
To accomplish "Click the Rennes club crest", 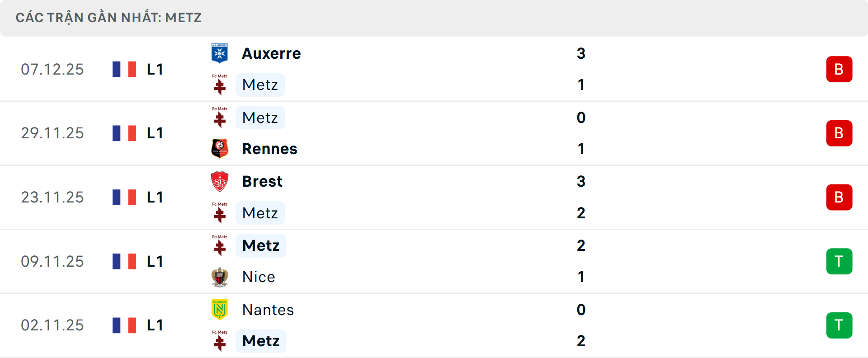I will pyautogui.click(x=220, y=149).
